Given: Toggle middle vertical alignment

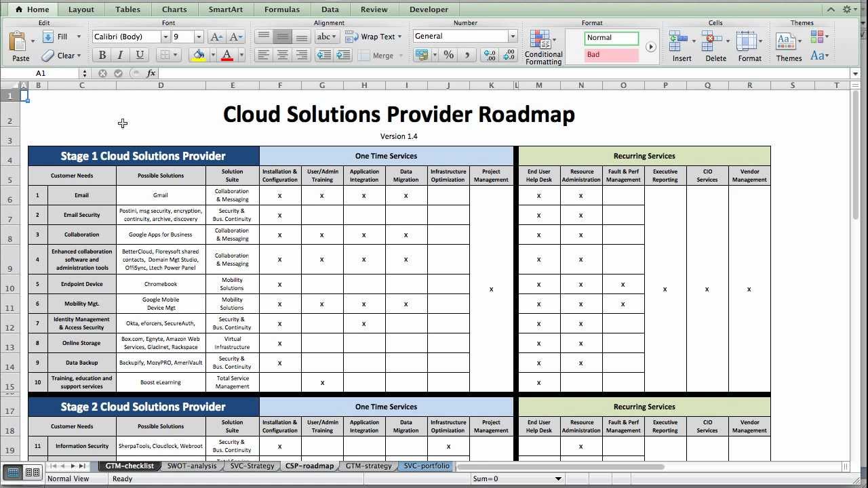Looking at the screenshot, I should (283, 37).
